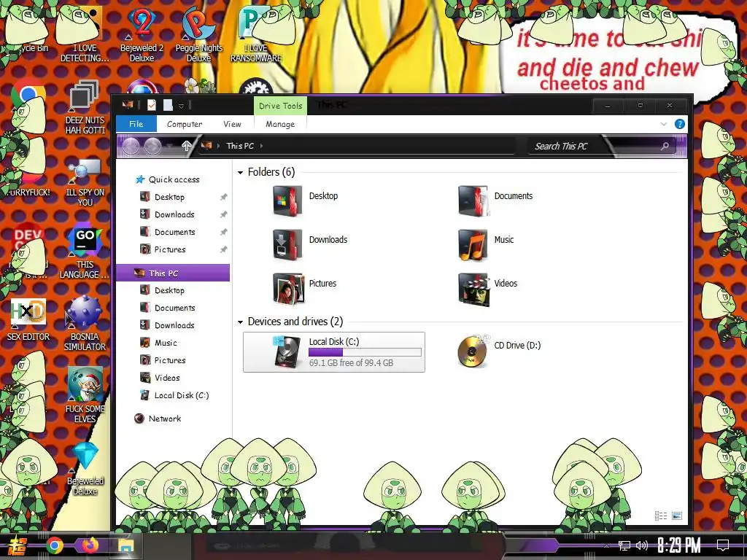747x560 pixels.
Task: Open the File menu
Action: (x=136, y=124)
